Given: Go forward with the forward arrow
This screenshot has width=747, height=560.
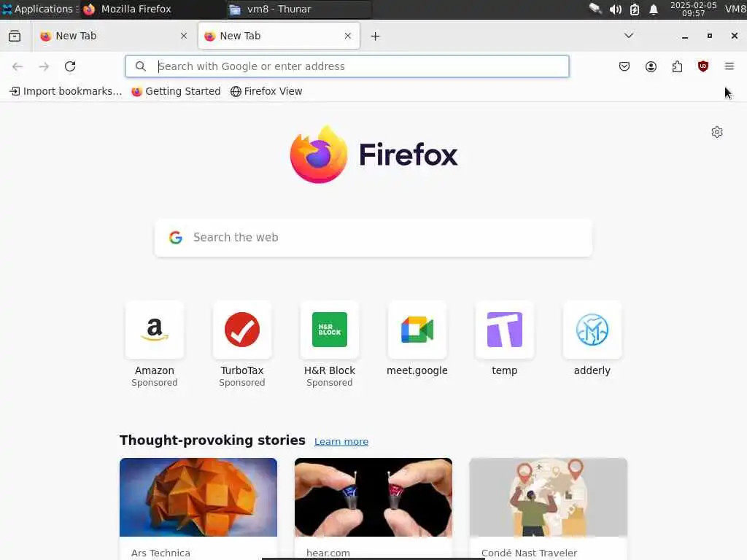Looking at the screenshot, I should click(x=44, y=66).
